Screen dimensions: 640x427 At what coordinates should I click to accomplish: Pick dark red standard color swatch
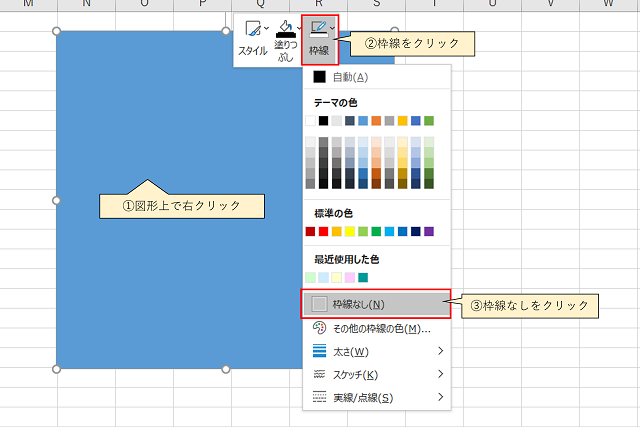coord(310,231)
